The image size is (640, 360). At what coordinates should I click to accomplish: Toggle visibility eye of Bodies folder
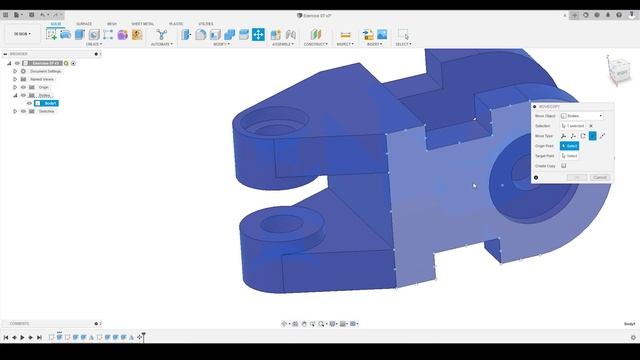point(23,95)
